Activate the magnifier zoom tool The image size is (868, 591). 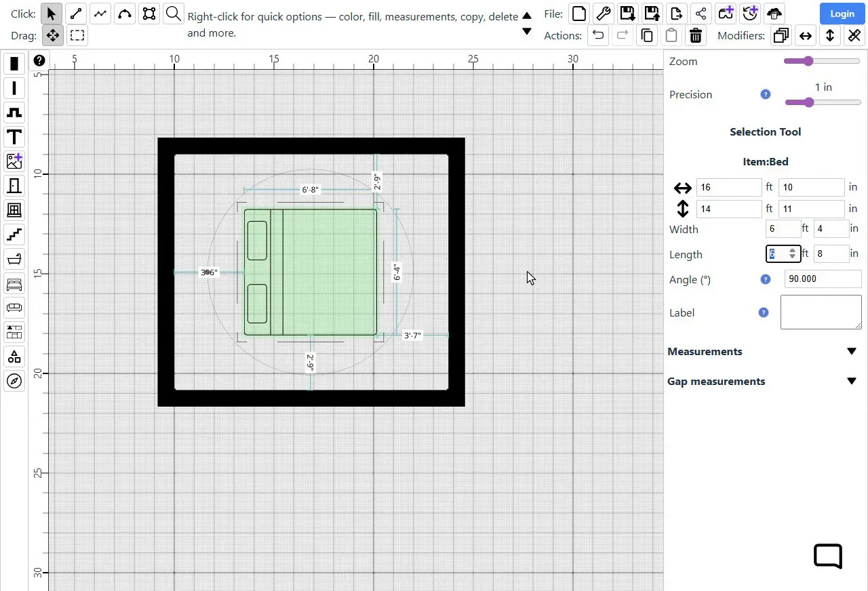click(174, 14)
